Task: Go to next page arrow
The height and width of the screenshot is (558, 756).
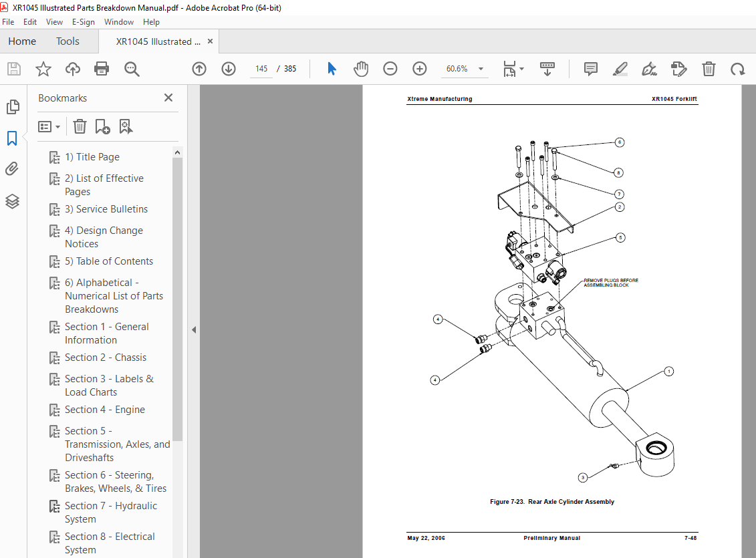Action: pos(229,69)
